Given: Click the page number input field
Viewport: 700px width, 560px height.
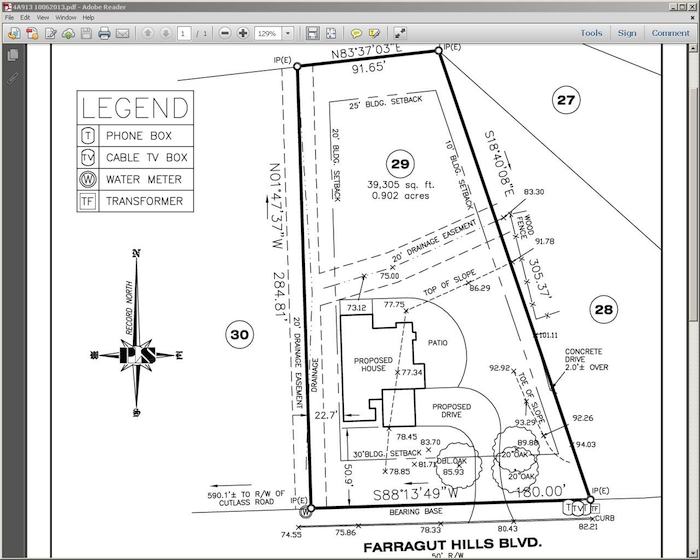Looking at the screenshot, I should (x=184, y=33).
